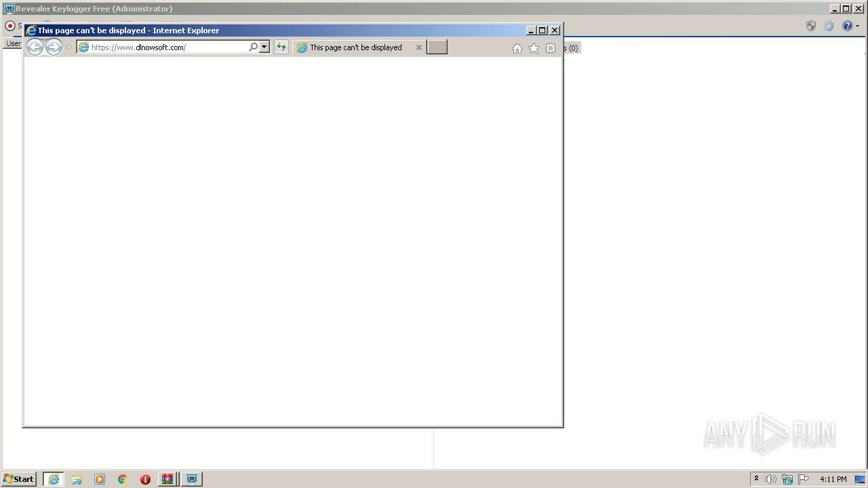The height and width of the screenshot is (488, 868).
Task: Click the Revealer Keylogger record button
Action: click(x=10, y=26)
